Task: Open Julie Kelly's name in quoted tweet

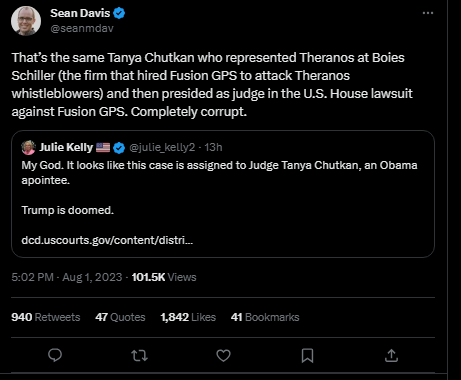Action: pos(66,147)
